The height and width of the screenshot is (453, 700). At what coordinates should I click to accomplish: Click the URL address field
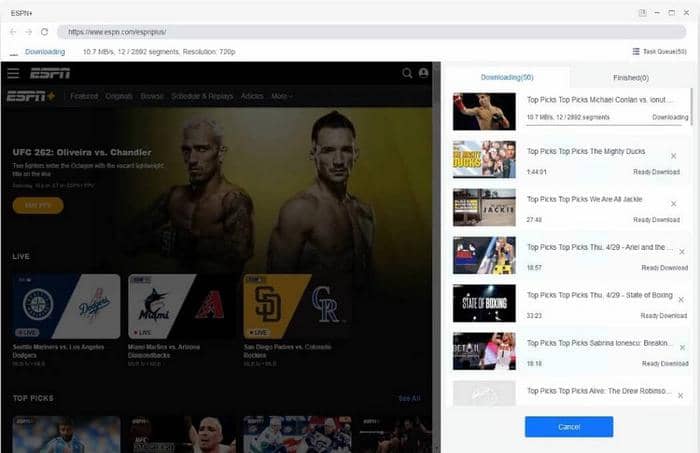(x=371, y=32)
